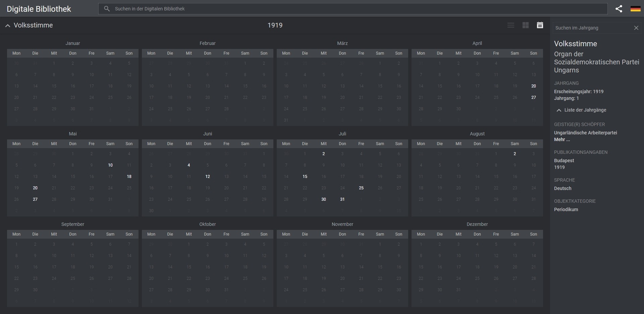
Task: Select calendar view icon
Action: click(x=540, y=25)
